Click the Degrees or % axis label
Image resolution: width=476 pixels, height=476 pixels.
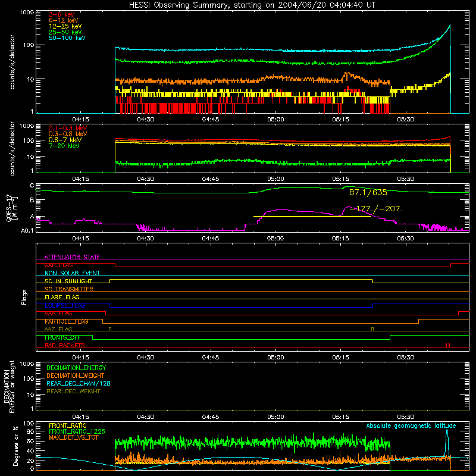[x=15, y=446]
